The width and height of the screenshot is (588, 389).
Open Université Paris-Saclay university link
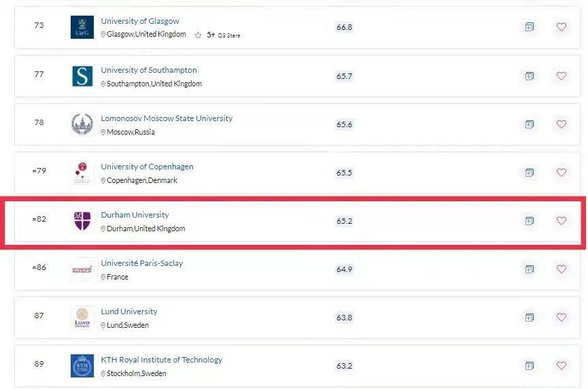141,263
